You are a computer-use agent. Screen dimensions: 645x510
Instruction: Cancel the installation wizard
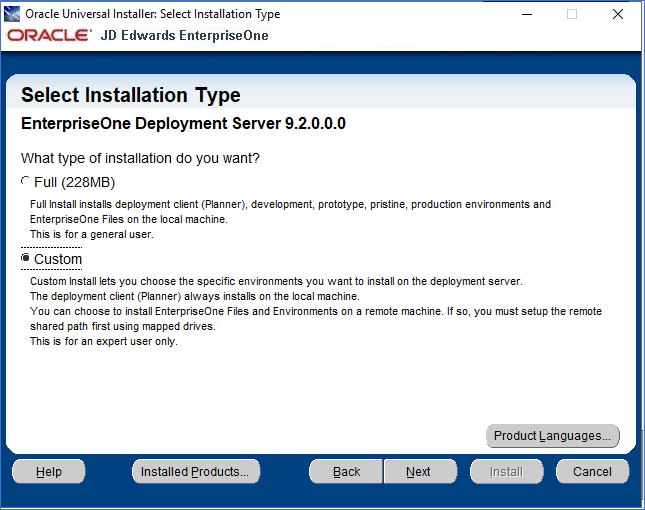592,471
